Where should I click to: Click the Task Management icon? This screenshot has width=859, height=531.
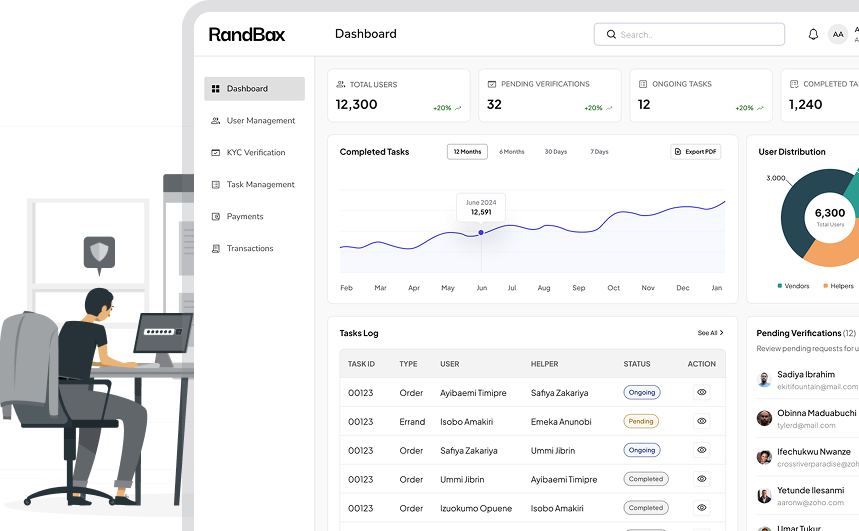coord(216,185)
